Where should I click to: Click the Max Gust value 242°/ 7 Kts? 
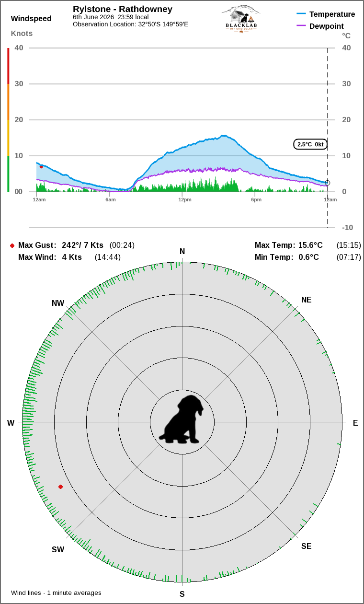[82, 245]
